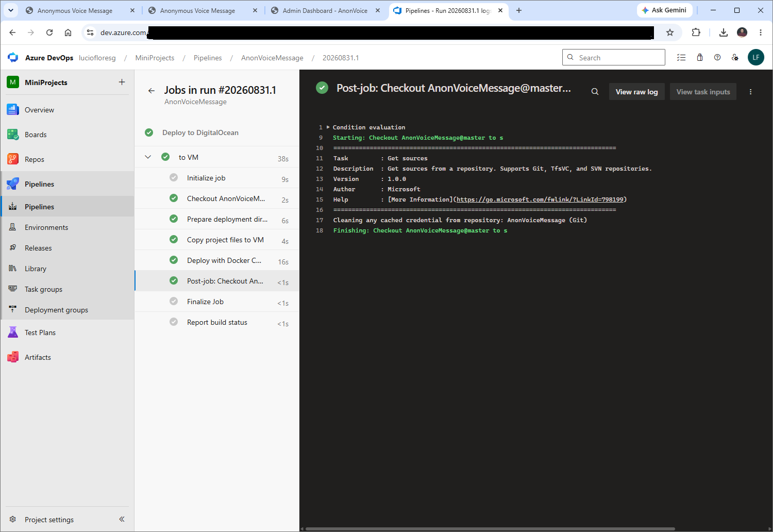This screenshot has width=773, height=532.
Task: Add new item with plus icon next to MiniProjects
Action: (x=122, y=82)
